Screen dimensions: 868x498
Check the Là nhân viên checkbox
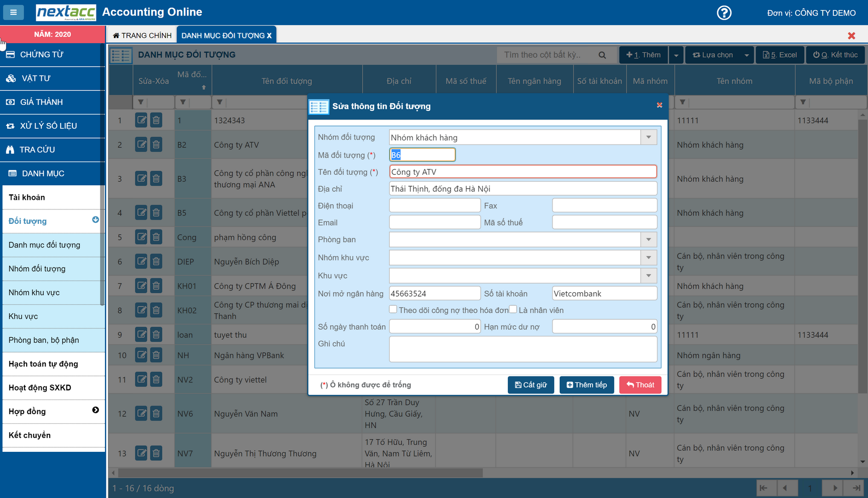click(513, 309)
